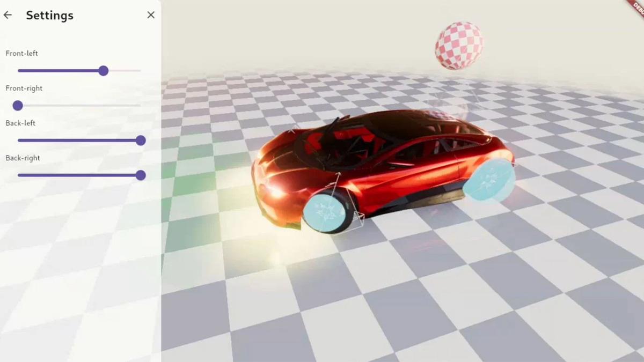
Task: Click the middle of the Front-right slider track
Action: point(79,106)
